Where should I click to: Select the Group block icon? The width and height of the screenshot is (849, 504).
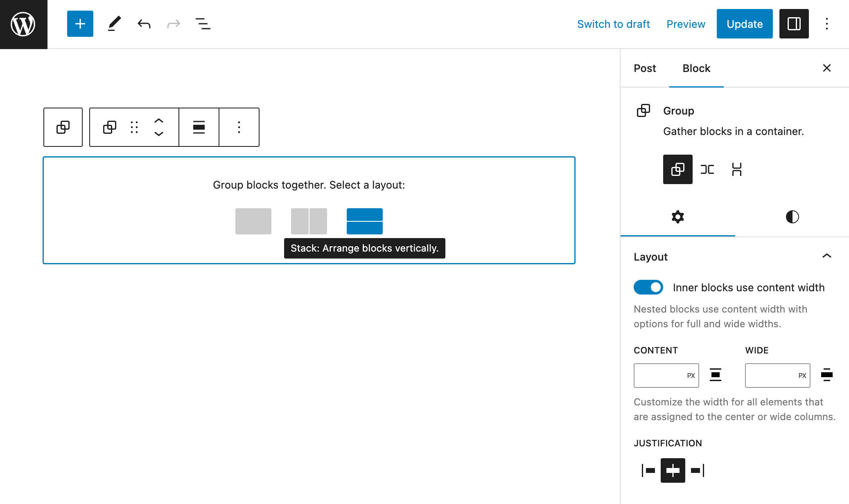pos(643,110)
